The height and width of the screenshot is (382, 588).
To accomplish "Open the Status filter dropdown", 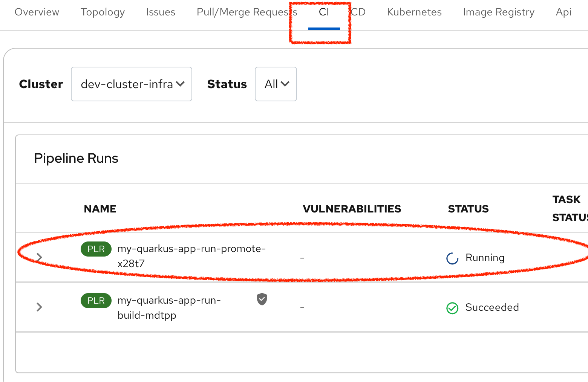I will tap(276, 84).
